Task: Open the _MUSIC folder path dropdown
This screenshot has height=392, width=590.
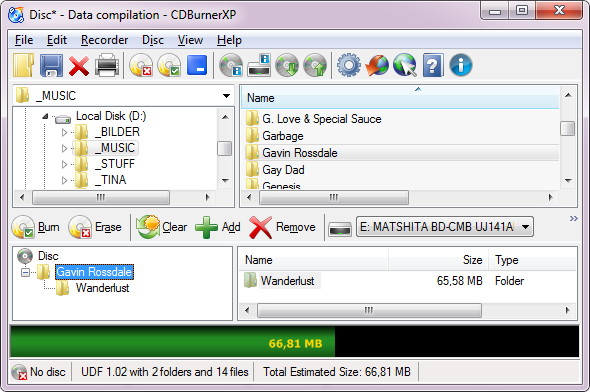Action: click(x=226, y=96)
